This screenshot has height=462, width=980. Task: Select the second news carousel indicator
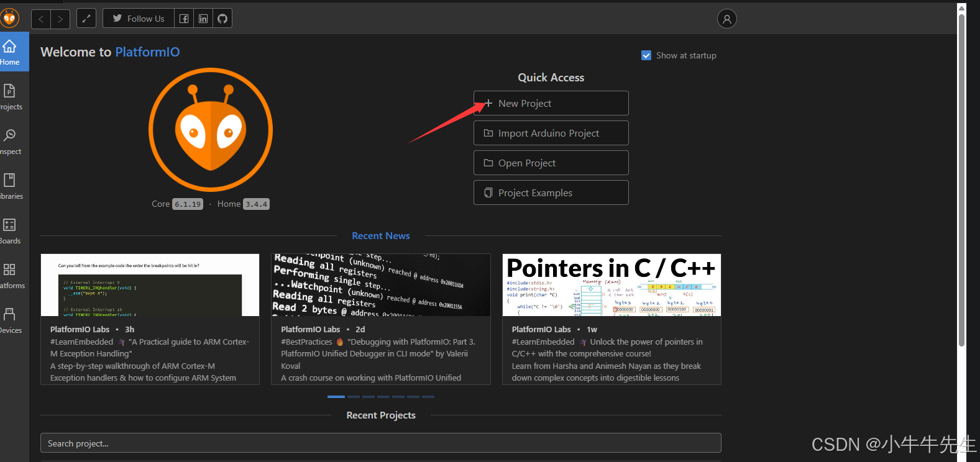click(354, 396)
